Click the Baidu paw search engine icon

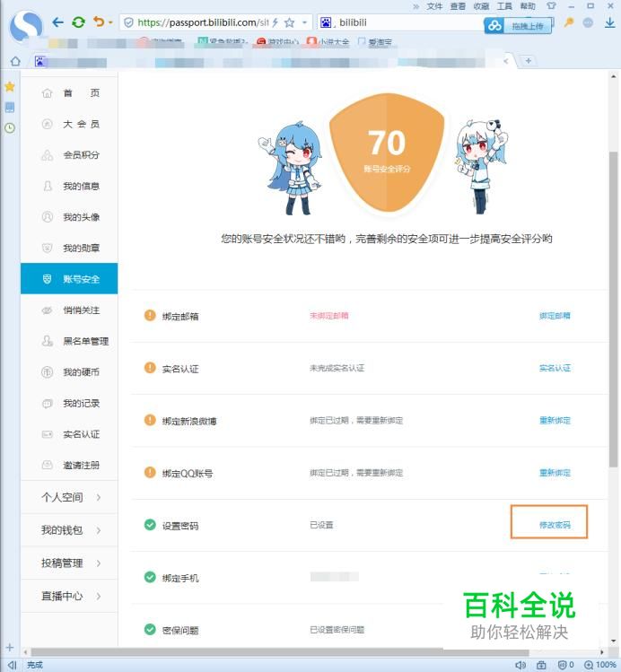(x=326, y=22)
